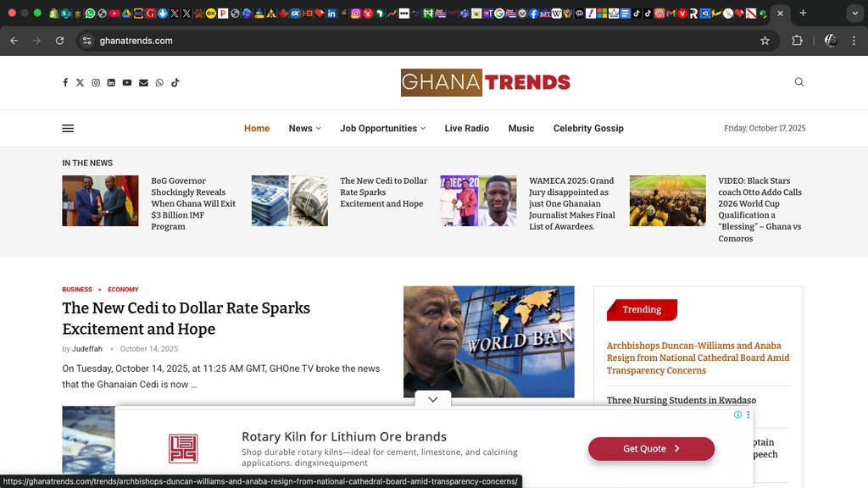Open the browser extensions puzzle icon
868x488 pixels.
pyautogui.click(x=797, y=41)
